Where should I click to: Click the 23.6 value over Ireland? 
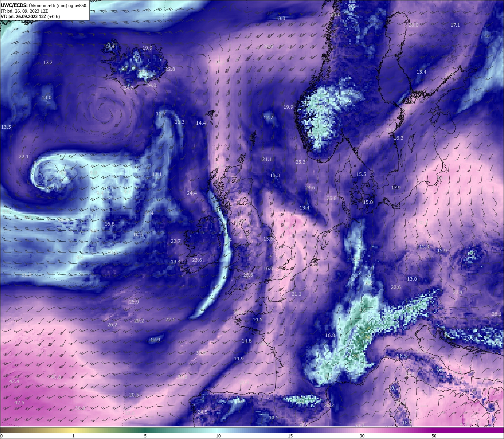pyautogui.click(x=197, y=260)
